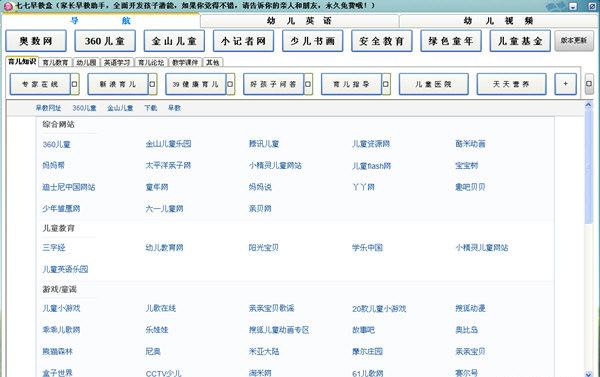Open the 六一儿童网 link
The image size is (600, 377).
point(165,209)
